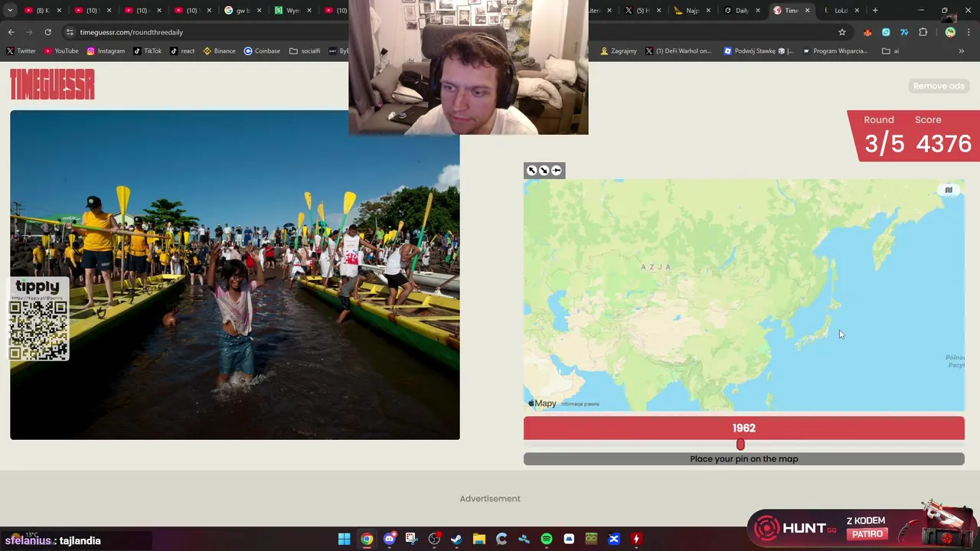Click the Brave-like lion extension icon
Screen dimensions: 980x551
pos(867,32)
